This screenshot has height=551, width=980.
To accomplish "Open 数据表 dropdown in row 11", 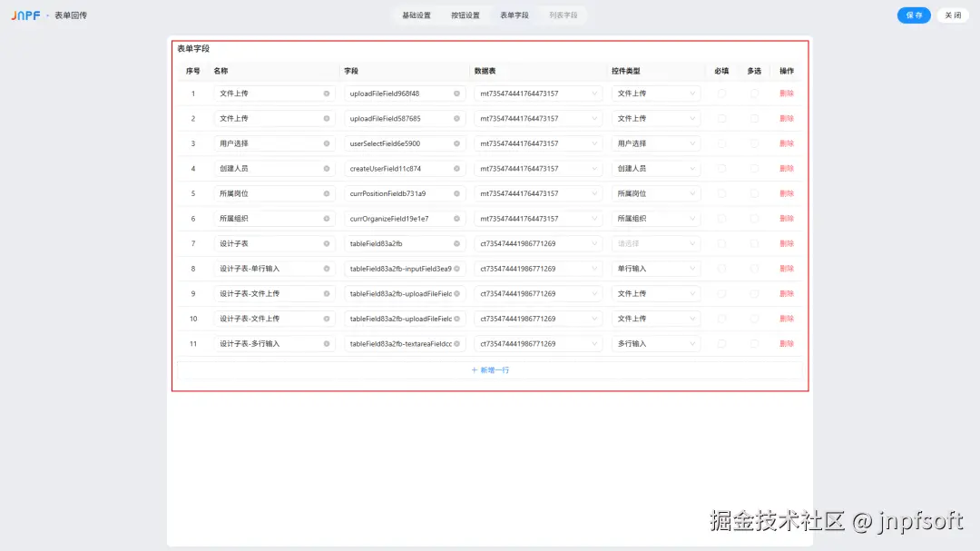I will tap(538, 344).
